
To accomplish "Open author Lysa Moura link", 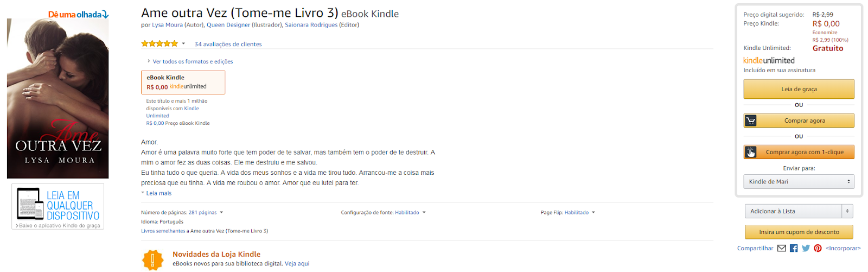I will click(x=167, y=25).
